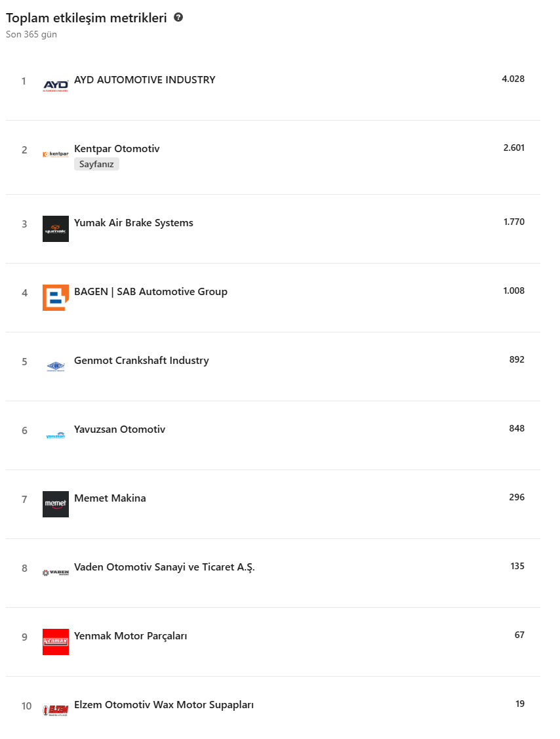Click the 4.028 engagement value
Viewport: 560px width, 739px height.
(513, 79)
